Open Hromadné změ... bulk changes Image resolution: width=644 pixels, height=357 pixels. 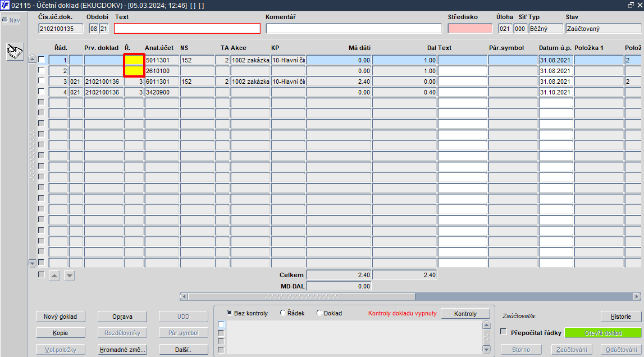tap(122, 350)
